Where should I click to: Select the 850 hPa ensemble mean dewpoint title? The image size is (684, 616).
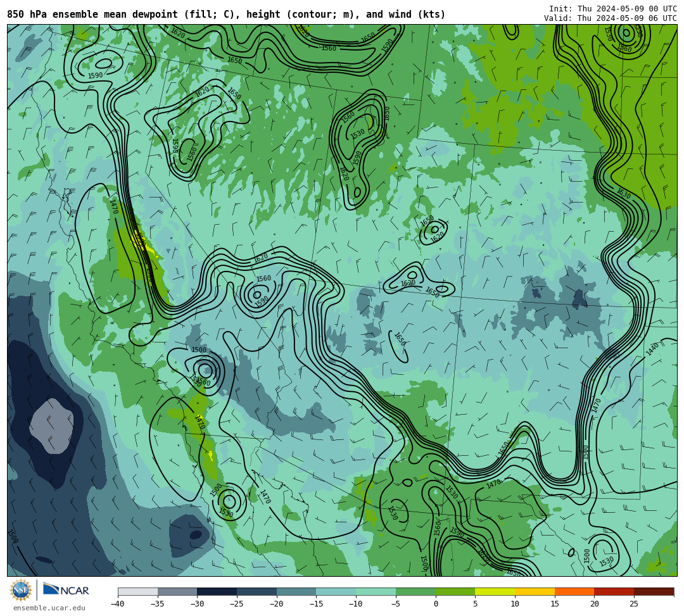pyautogui.click(x=226, y=15)
